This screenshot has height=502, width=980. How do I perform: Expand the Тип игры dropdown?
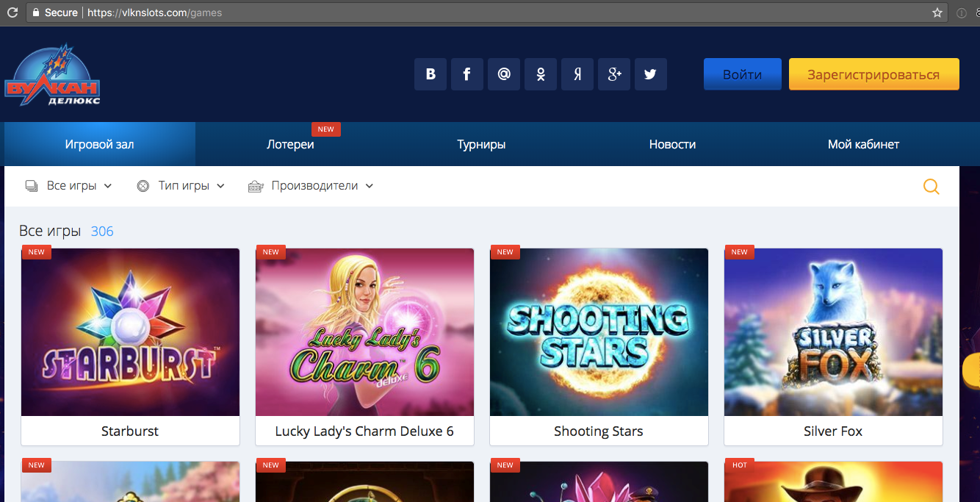coord(181,186)
